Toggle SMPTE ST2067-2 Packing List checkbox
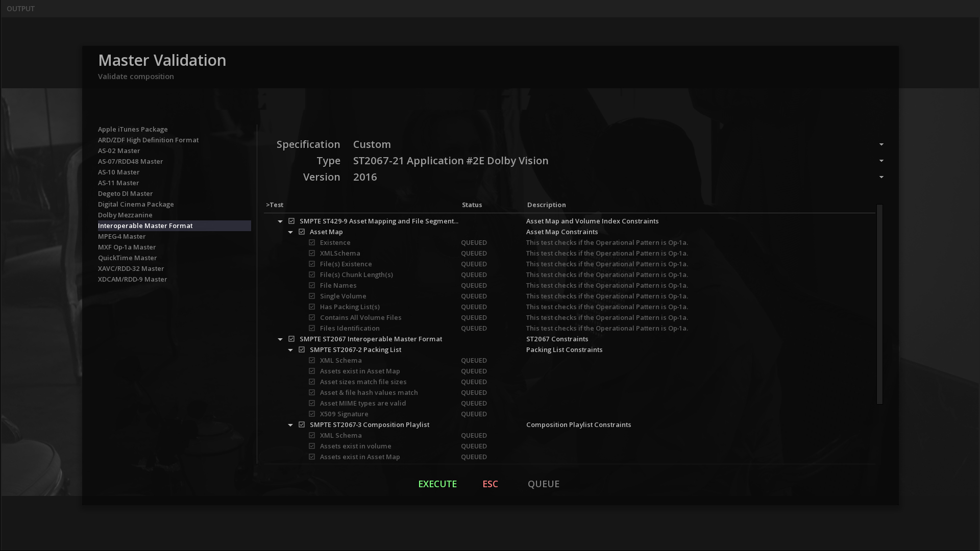The height and width of the screenshot is (551, 980). [x=302, y=349]
